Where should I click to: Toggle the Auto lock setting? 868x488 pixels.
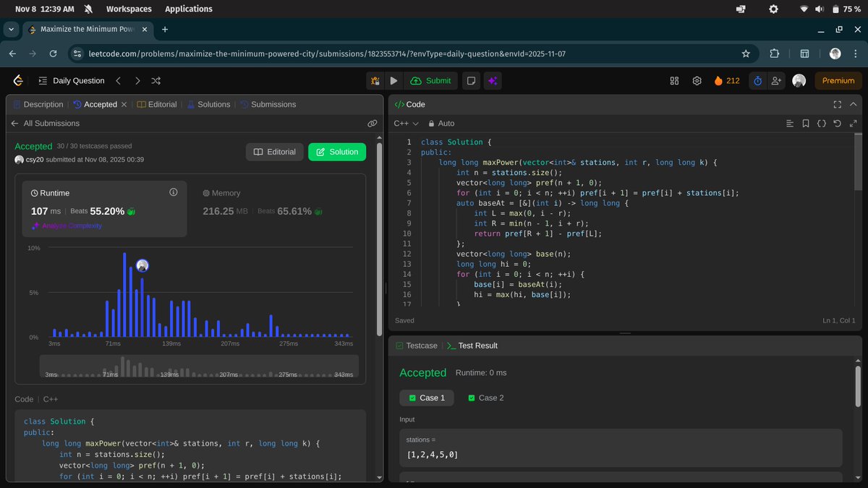click(x=441, y=124)
